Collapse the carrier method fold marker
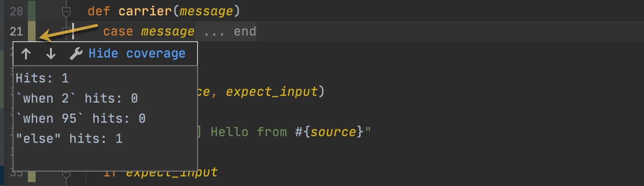This screenshot has height=186, width=644. [x=67, y=11]
